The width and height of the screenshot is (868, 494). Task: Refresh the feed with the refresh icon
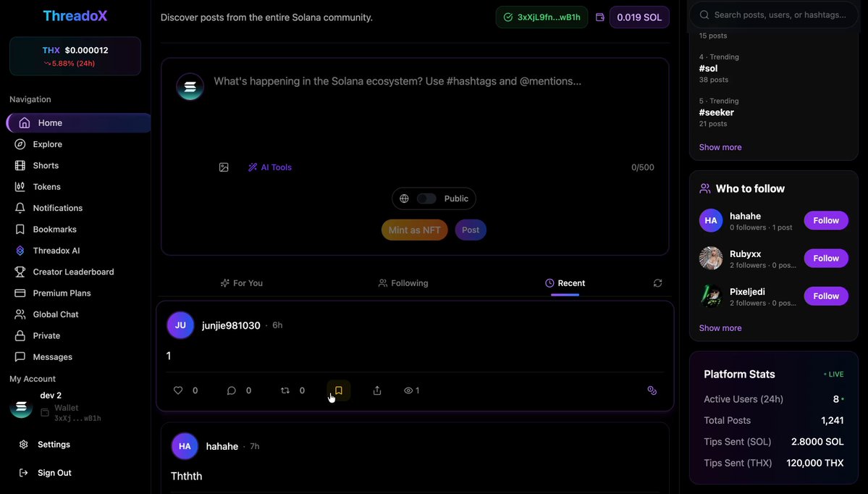pyautogui.click(x=657, y=283)
